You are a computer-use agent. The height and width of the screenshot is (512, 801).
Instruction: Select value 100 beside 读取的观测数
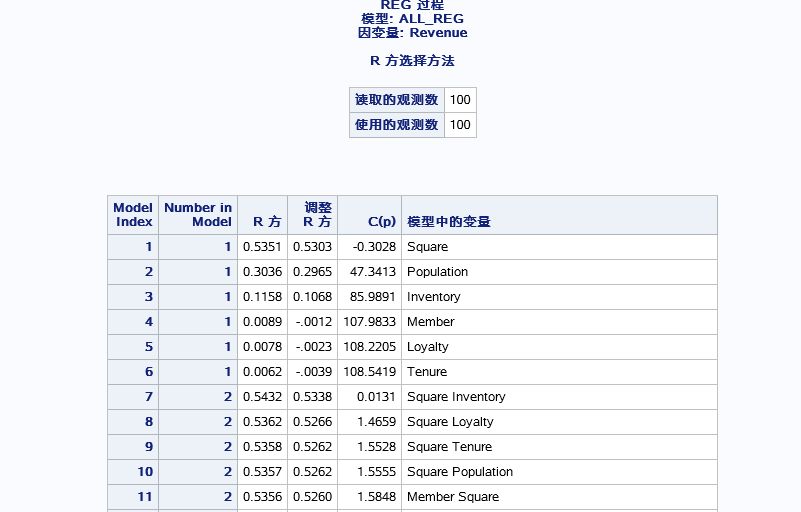460,100
